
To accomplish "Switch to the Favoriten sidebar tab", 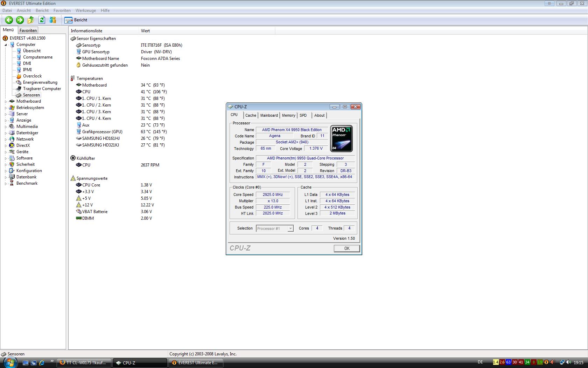I will pos(28,30).
